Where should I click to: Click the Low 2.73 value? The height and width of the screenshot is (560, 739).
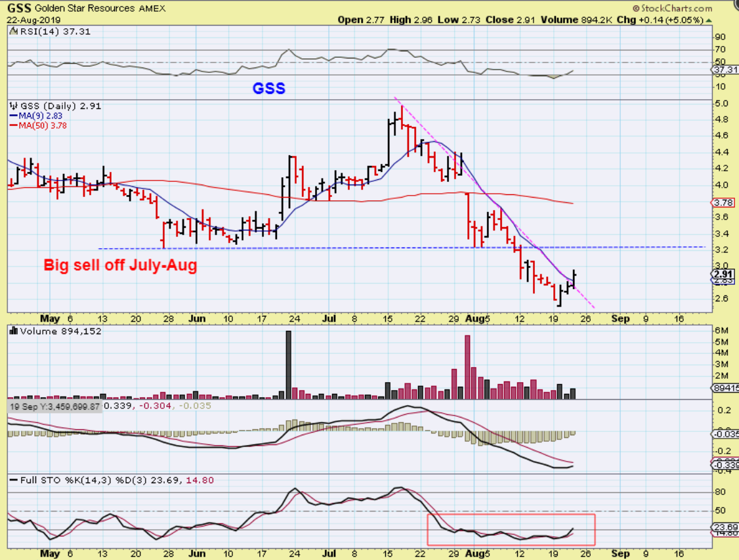point(459,20)
